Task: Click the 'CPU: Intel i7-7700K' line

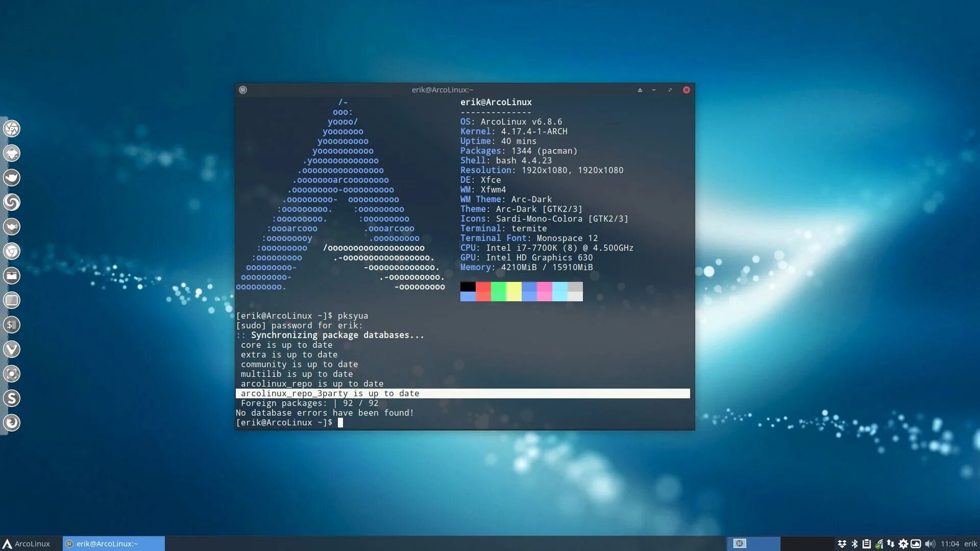Action: coord(547,248)
